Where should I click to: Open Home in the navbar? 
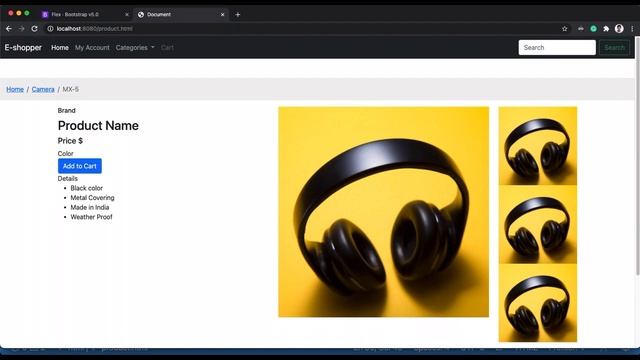click(60, 48)
